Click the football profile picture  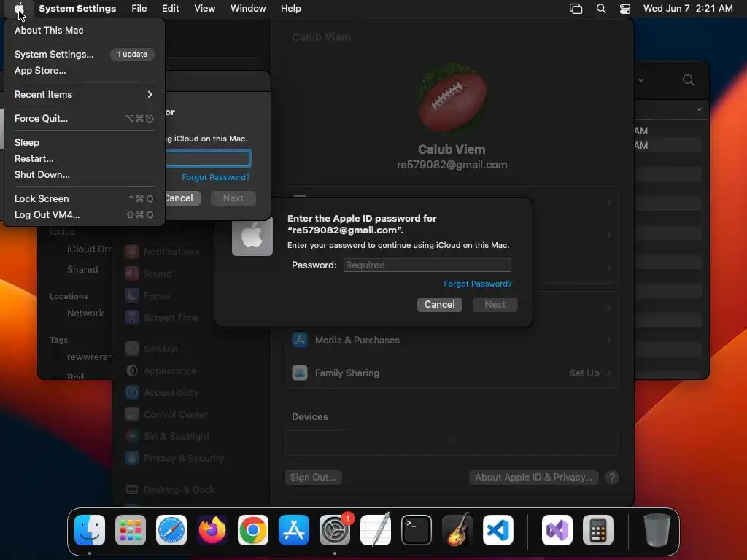tap(452, 99)
